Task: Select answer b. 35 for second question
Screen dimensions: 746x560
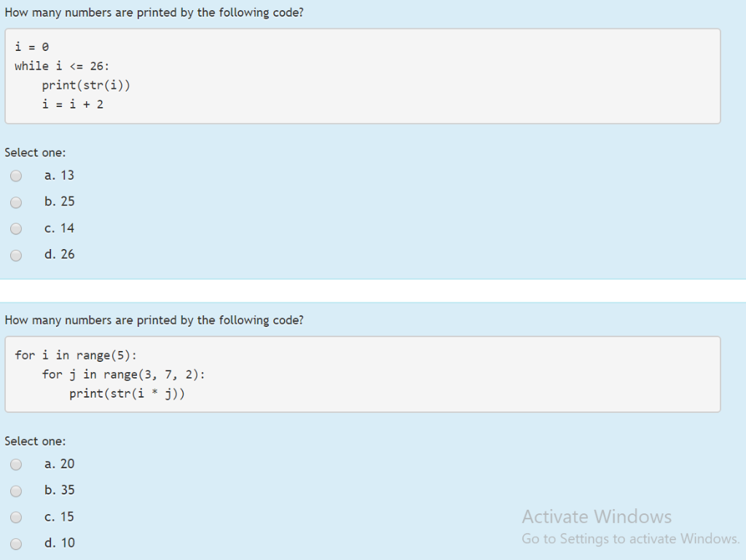Action: [x=15, y=491]
